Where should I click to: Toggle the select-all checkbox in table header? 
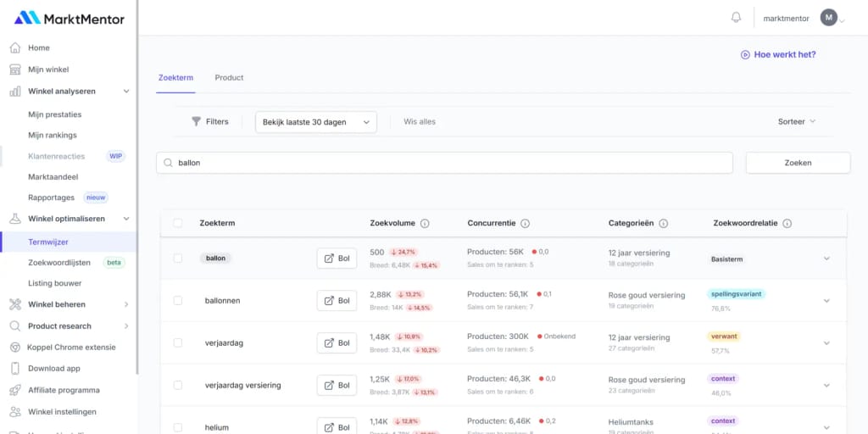[x=178, y=224]
